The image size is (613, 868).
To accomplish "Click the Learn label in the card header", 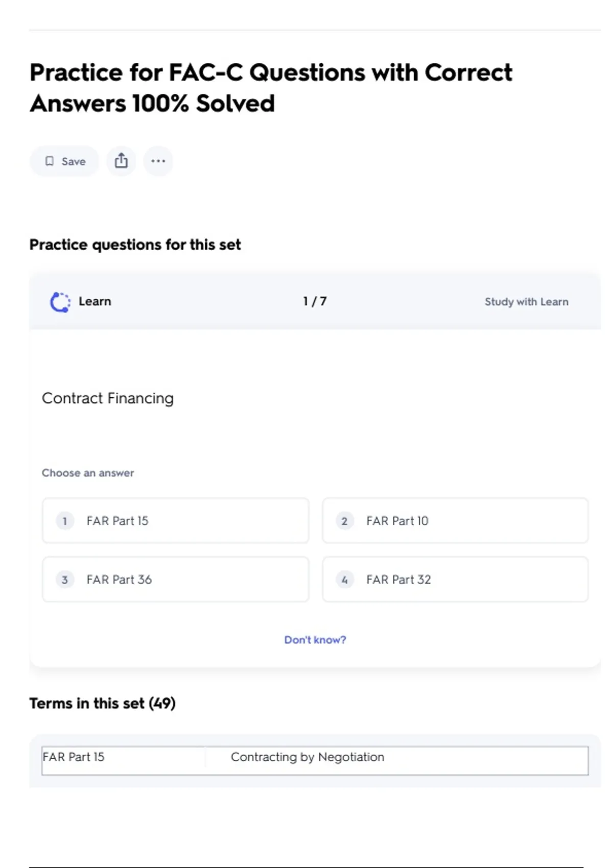I will (x=95, y=302).
